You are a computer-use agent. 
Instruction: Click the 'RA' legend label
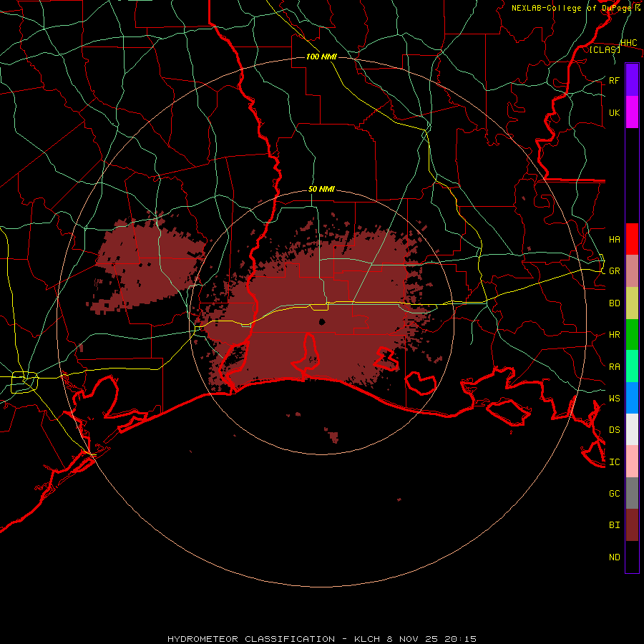click(x=614, y=366)
